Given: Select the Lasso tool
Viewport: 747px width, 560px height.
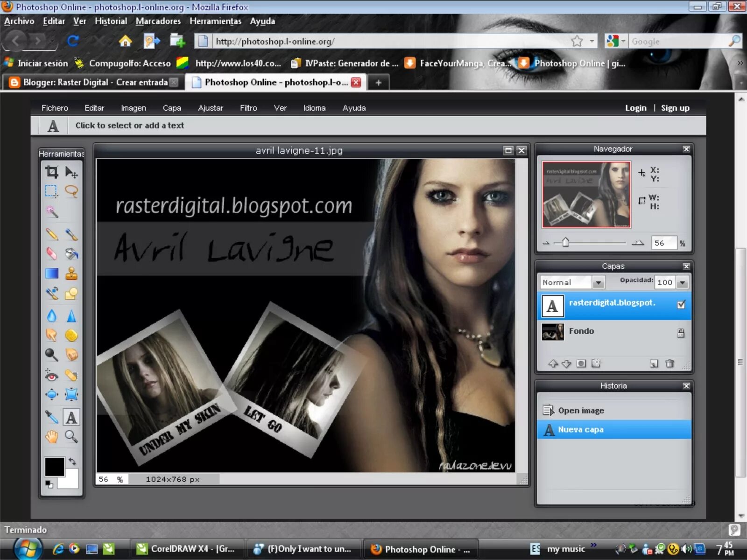Looking at the screenshot, I should click(71, 191).
